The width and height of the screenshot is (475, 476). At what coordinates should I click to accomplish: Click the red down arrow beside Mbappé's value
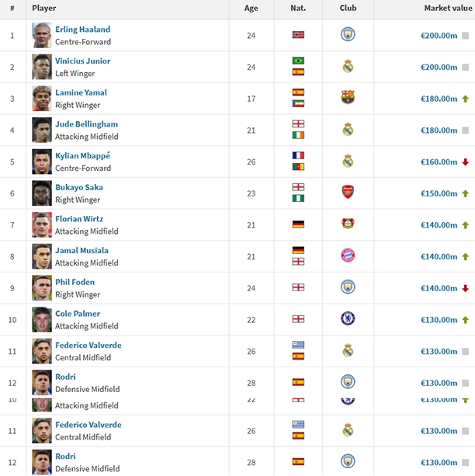point(465,162)
